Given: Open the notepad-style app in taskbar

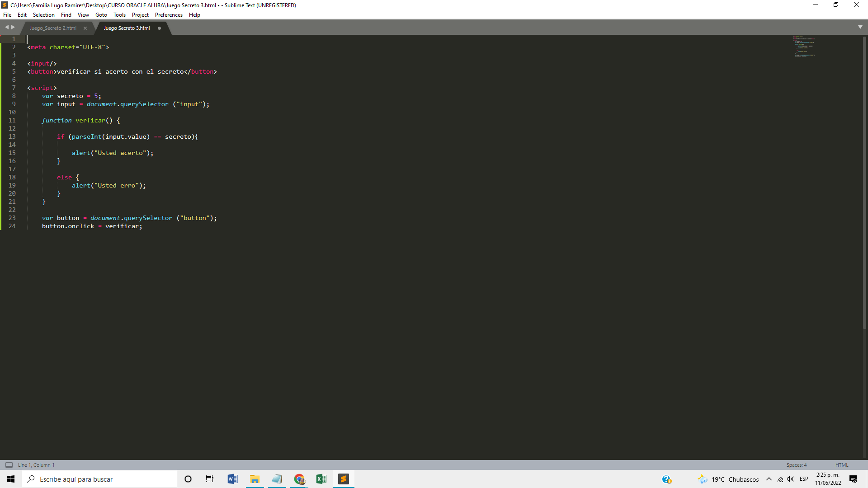Looking at the screenshot, I should (x=277, y=479).
